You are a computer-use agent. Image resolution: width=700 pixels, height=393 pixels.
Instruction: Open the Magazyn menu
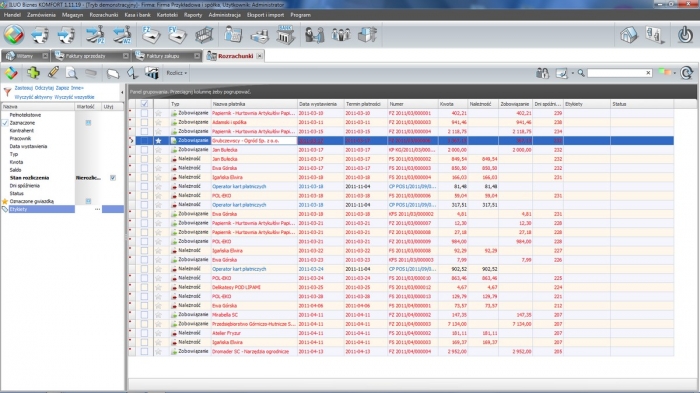click(72, 15)
